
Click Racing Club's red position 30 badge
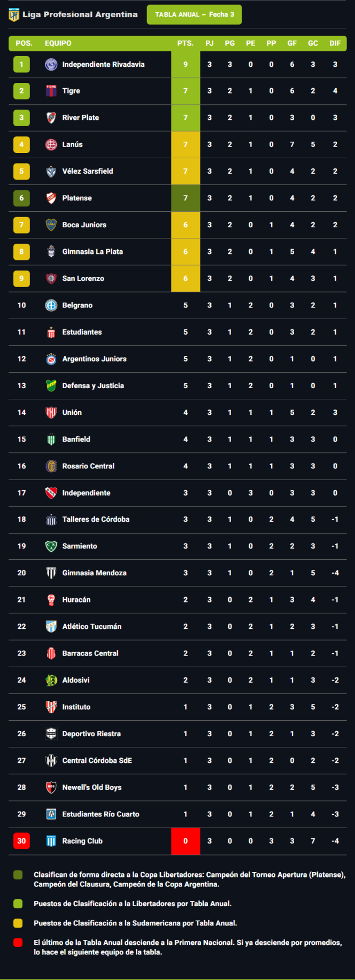click(21, 841)
